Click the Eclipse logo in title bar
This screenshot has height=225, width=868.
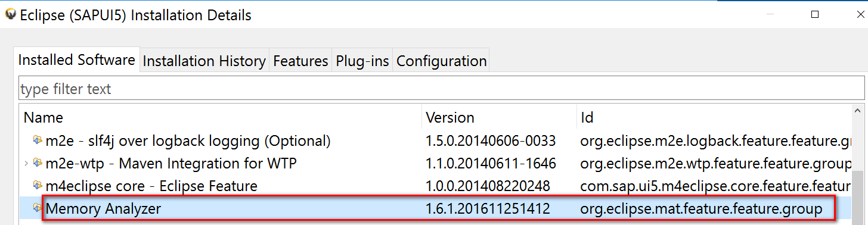point(10,14)
